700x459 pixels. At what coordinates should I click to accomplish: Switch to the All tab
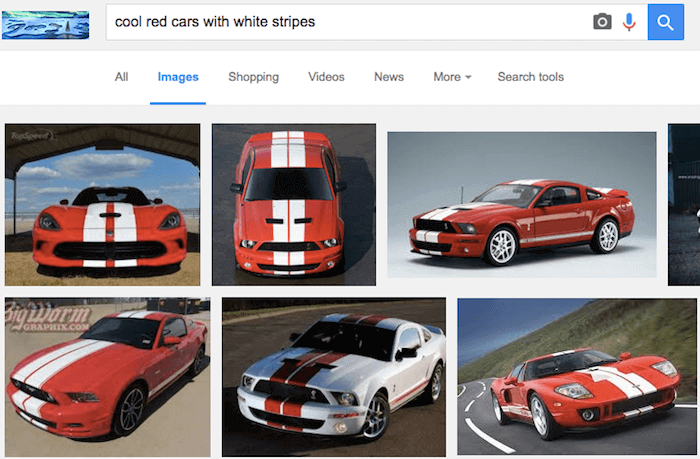point(121,77)
